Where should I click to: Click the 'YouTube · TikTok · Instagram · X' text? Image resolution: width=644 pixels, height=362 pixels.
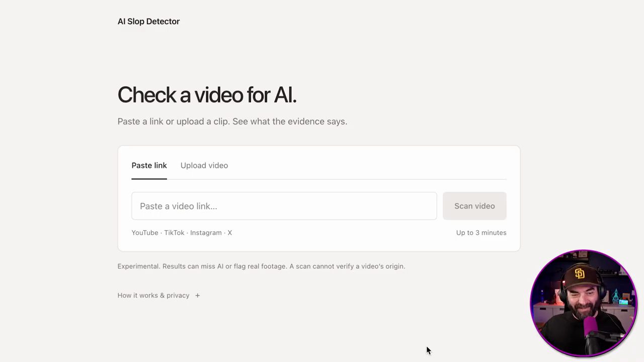tap(182, 233)
